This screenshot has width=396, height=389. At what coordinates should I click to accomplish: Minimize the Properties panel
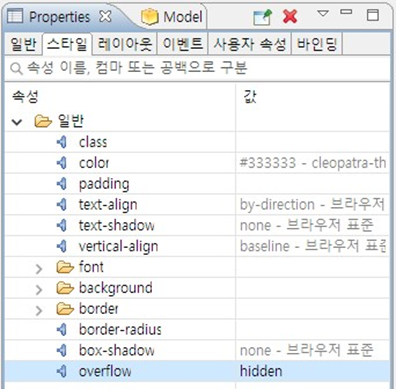[346, 12]
